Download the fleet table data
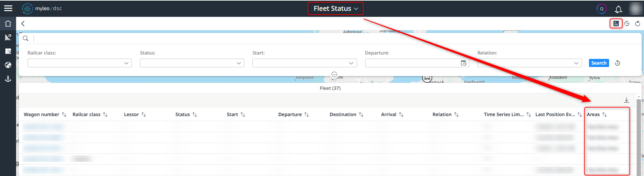This screenshot has height=176, width=644. (626, 100)
